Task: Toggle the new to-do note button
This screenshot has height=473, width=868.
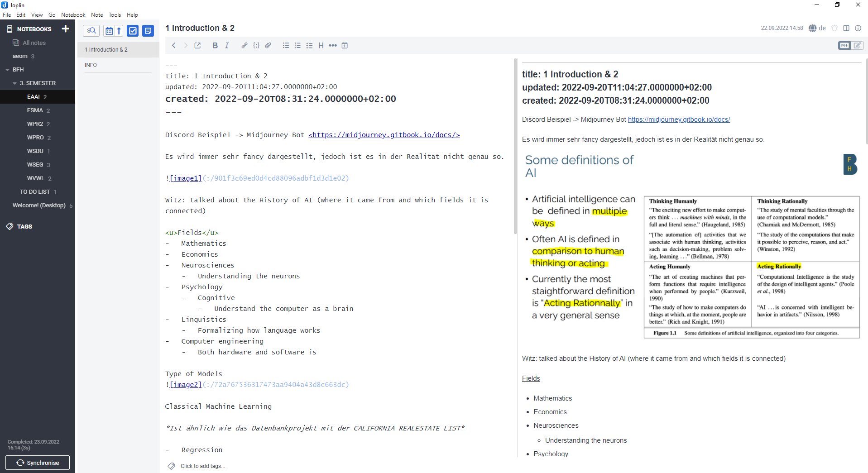Action: [x=133, y=31]
